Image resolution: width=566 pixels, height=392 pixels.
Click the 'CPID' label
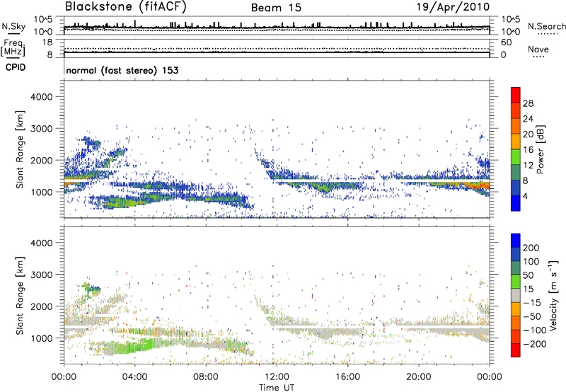tap(16, 67)
